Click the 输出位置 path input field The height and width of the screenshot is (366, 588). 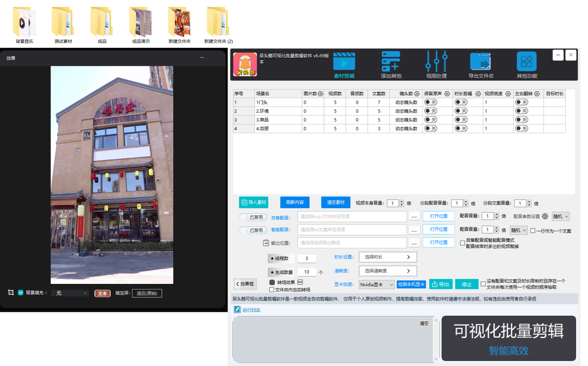[352, 243]
